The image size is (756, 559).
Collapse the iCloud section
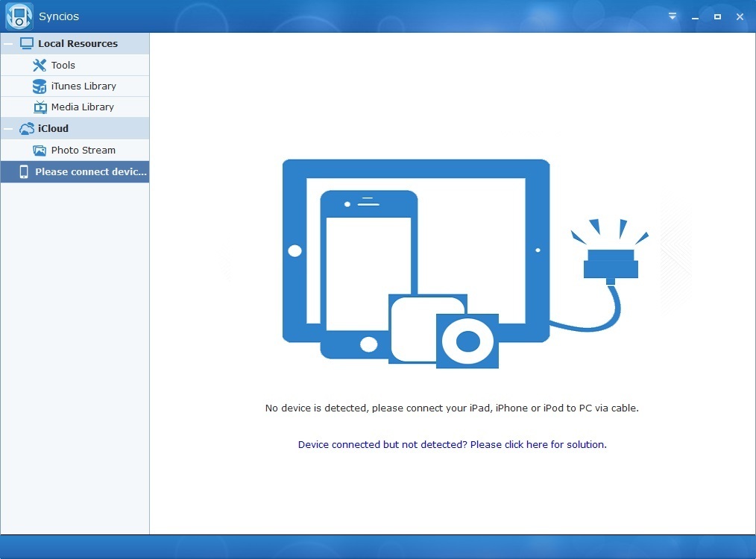tap(7, 127)
